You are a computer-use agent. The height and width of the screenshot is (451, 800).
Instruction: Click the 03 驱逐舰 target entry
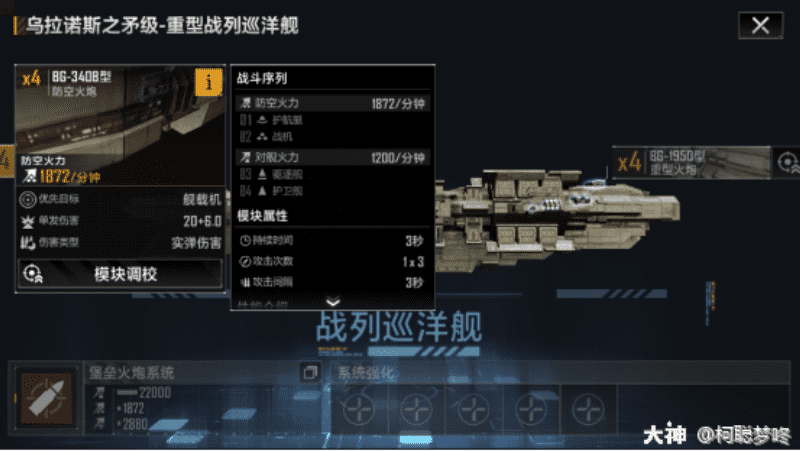(x=271, y=174)
